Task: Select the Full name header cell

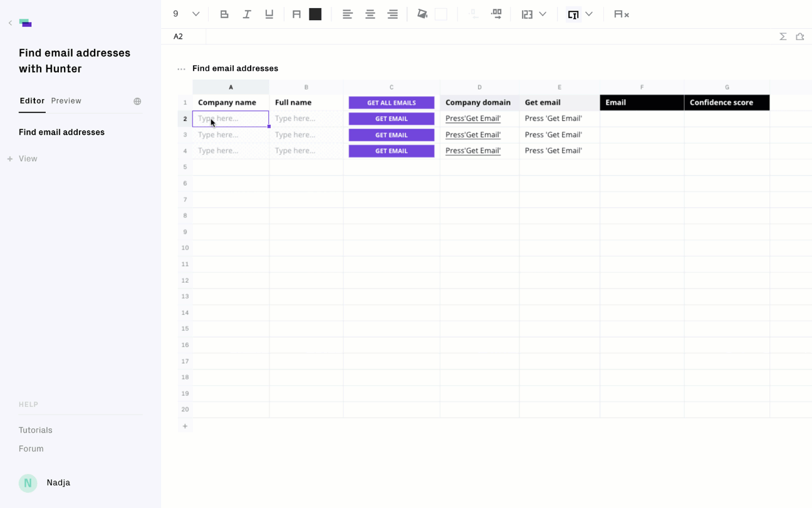Action: [306, 103]
